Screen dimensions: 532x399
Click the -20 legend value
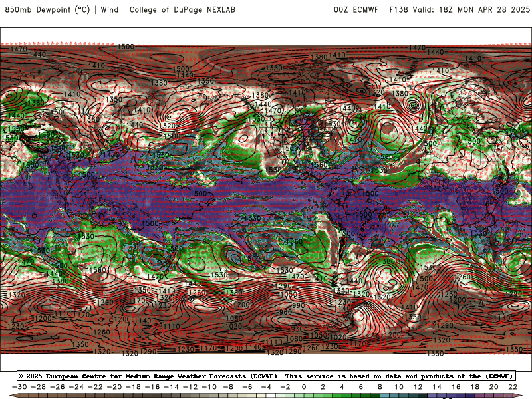pos(114,387)
